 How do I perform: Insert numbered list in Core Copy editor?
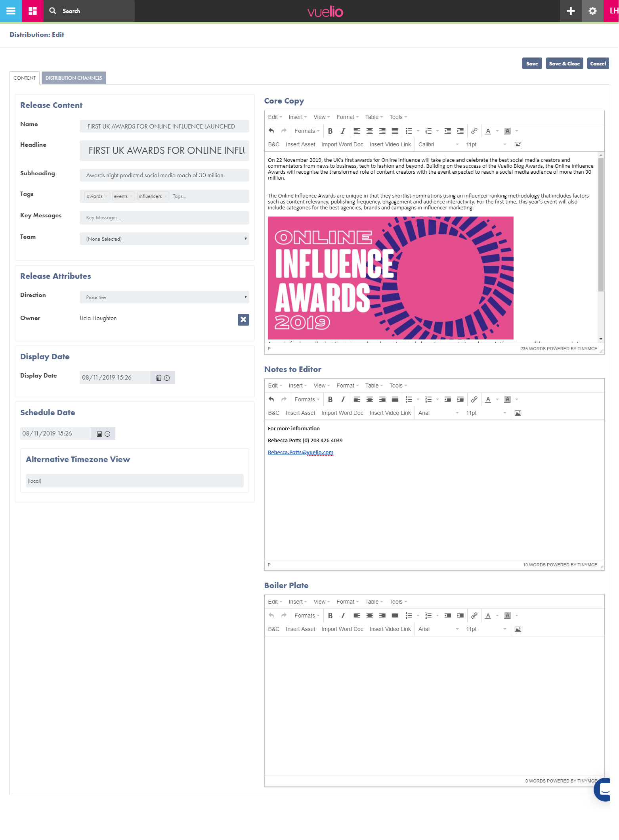[428, 131]
